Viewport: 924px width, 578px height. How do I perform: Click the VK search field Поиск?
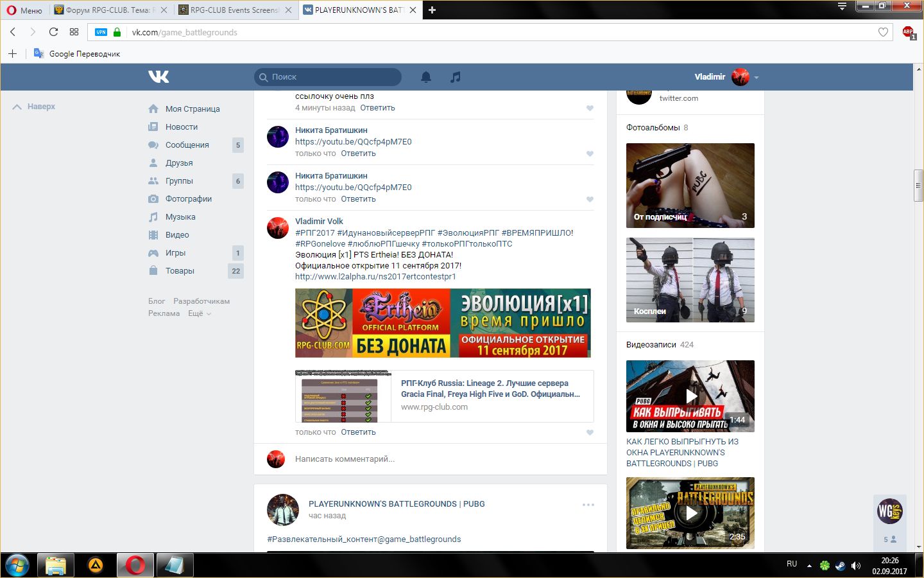pyautogui.click(x=328, y=77)
